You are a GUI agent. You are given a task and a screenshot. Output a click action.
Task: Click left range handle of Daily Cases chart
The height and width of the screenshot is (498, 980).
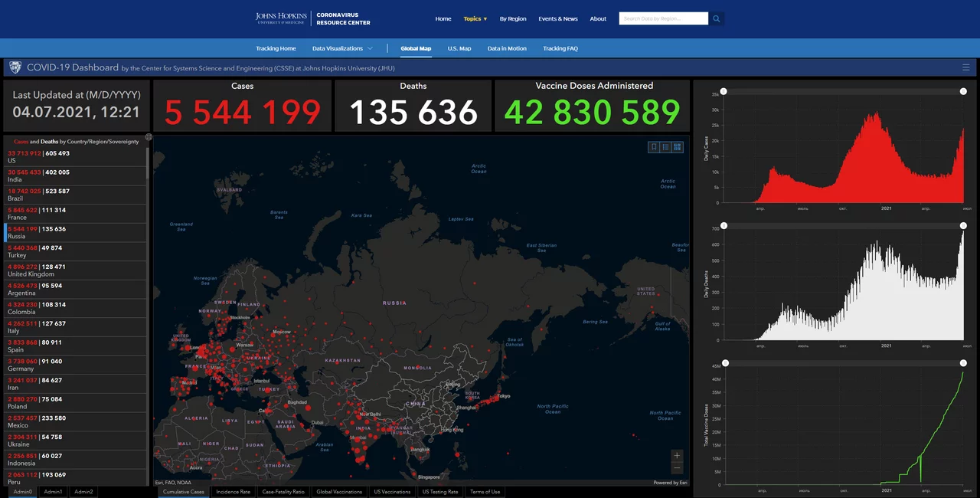(x=724, y=91)
